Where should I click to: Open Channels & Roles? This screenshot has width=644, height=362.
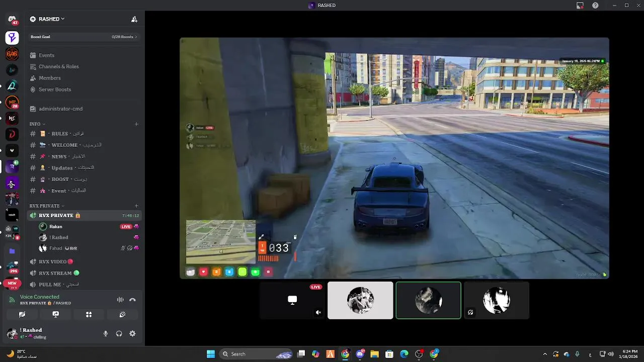tap(85, 66)
